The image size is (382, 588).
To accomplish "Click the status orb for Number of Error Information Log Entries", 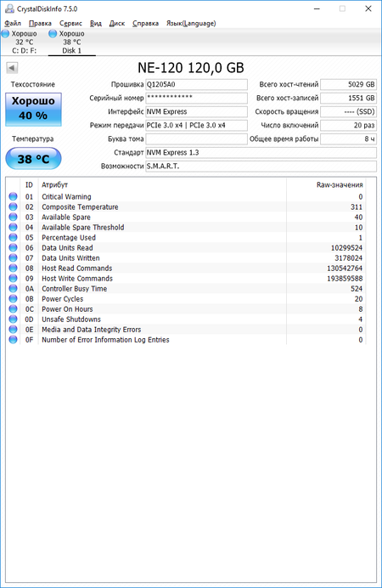I will click(x=13, y=339).
